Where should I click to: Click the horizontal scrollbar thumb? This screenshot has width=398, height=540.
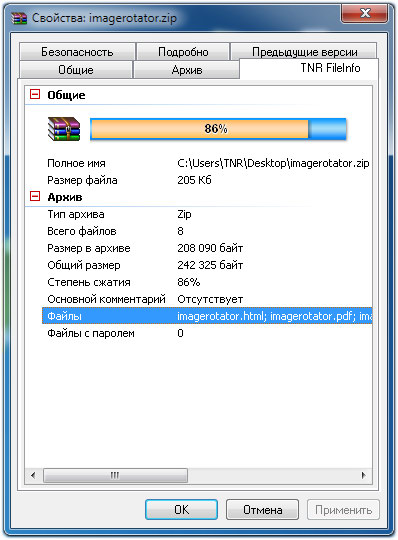click(x=115, y=475)
